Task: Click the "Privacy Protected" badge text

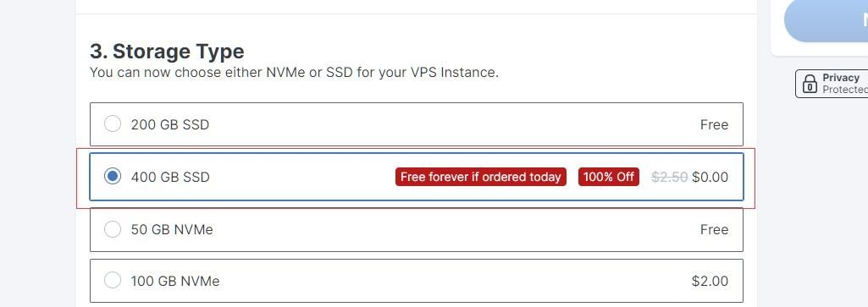Action: tap(845, 84)
